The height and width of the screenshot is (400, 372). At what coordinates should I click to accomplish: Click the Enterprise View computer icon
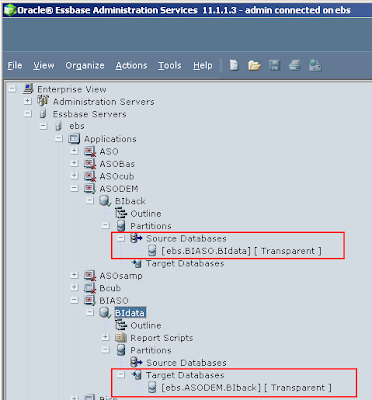pos(29,89)
